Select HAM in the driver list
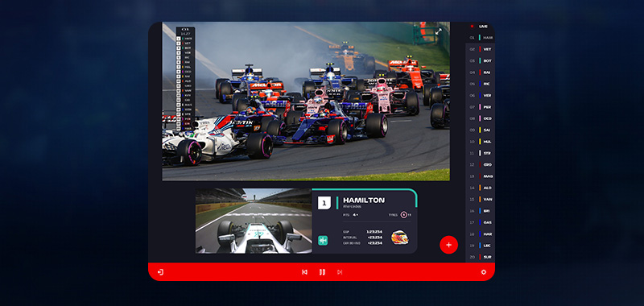The image size is (644, 306). pyautogui.click(x=480, y=37)
